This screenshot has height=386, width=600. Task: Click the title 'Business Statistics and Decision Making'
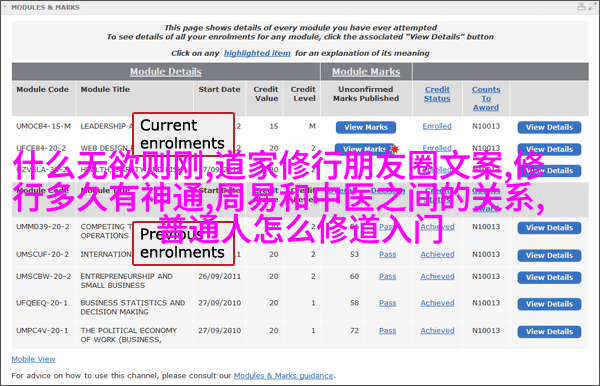133,308
